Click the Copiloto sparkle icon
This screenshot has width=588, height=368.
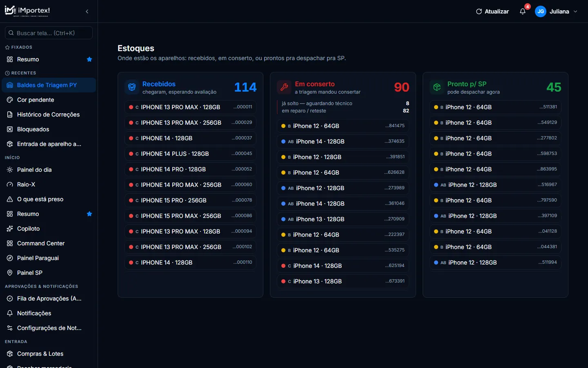point(10,229)
